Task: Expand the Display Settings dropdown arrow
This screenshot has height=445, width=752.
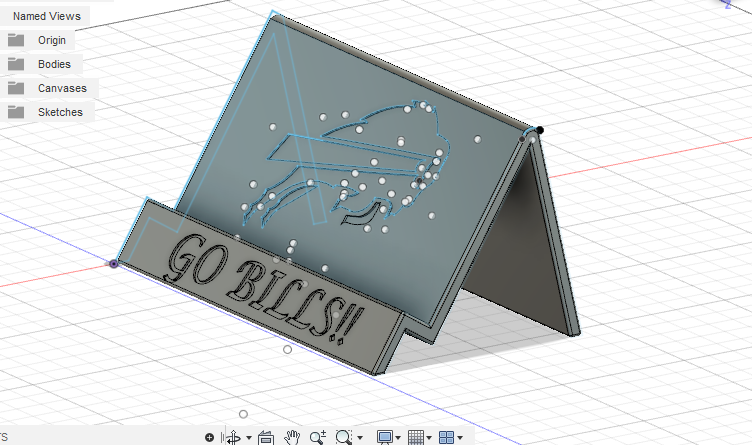Action: 398,437
